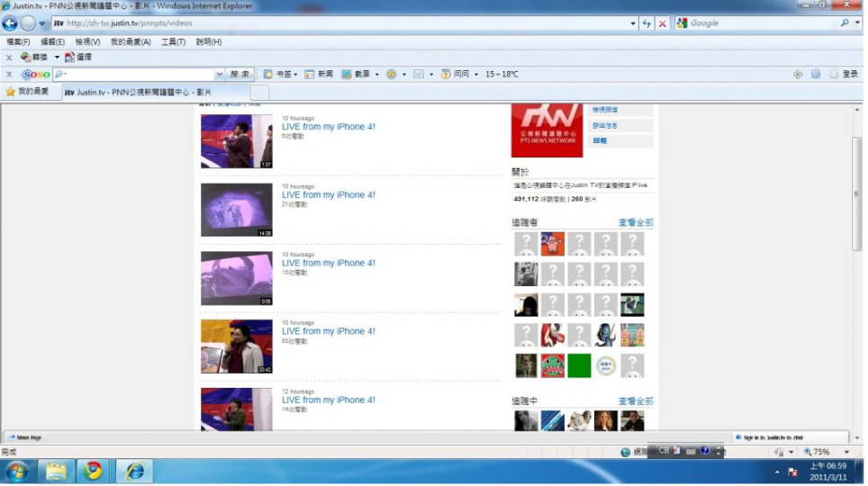The image size is (868, 486).
Task: Open the video thumbnail with 33:42 duration
Action: pos(236,346)
